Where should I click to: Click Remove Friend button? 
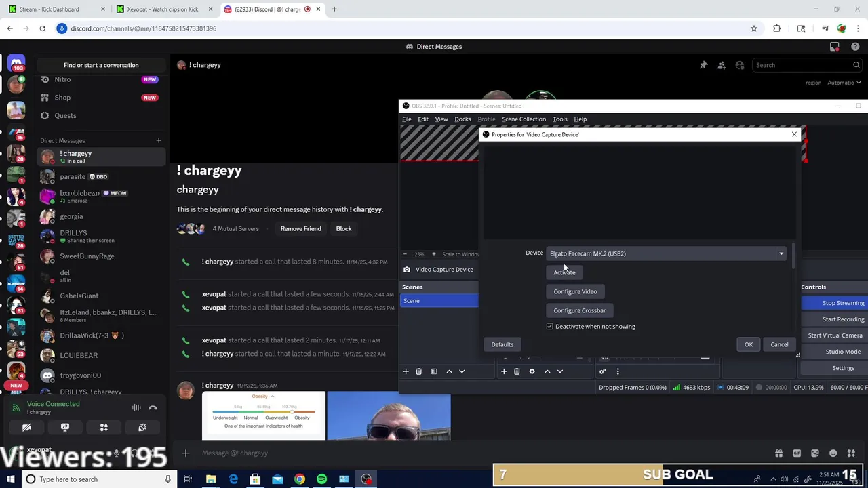pyautogui.click(x=300, y=229)
